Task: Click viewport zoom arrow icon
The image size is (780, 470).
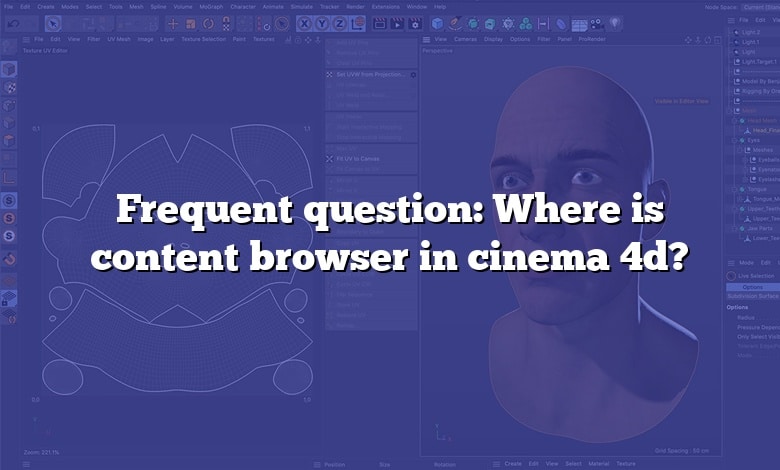Action: 698,39
